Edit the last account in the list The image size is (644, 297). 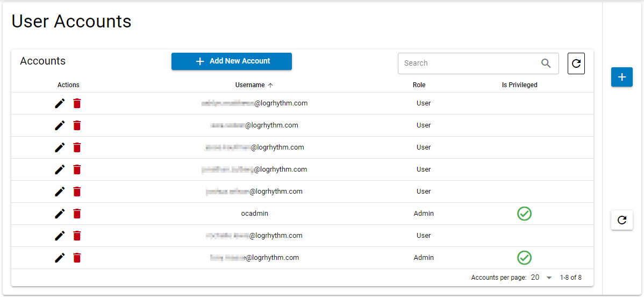[60, 258]
